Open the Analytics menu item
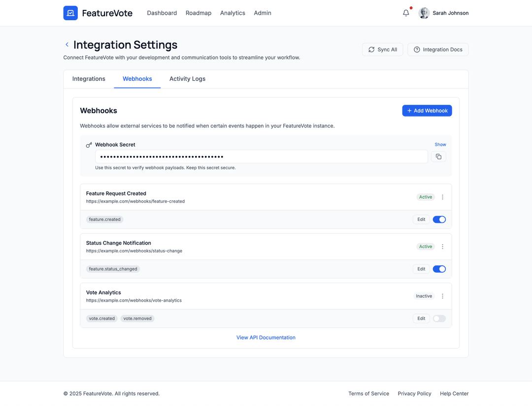Viewport: 532px width, 406px height. click(233, 13)
